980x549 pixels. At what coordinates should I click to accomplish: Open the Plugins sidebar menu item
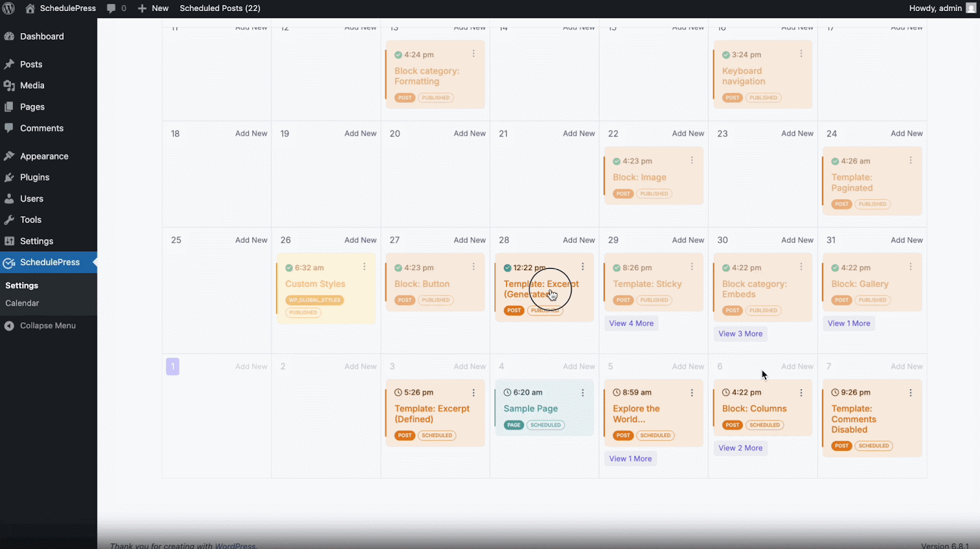[x=34, y=177]
